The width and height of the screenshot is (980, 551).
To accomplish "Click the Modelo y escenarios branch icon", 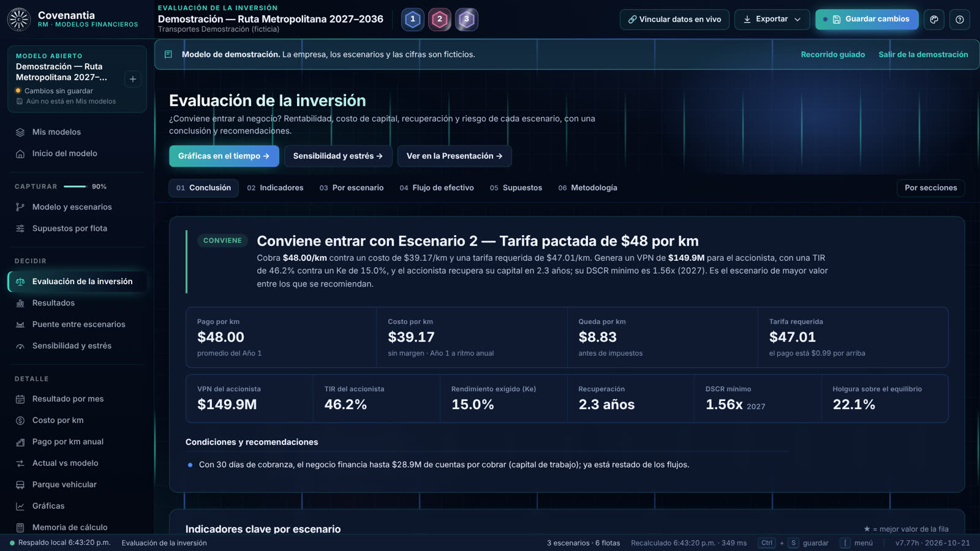I will (x=20, y=207).
